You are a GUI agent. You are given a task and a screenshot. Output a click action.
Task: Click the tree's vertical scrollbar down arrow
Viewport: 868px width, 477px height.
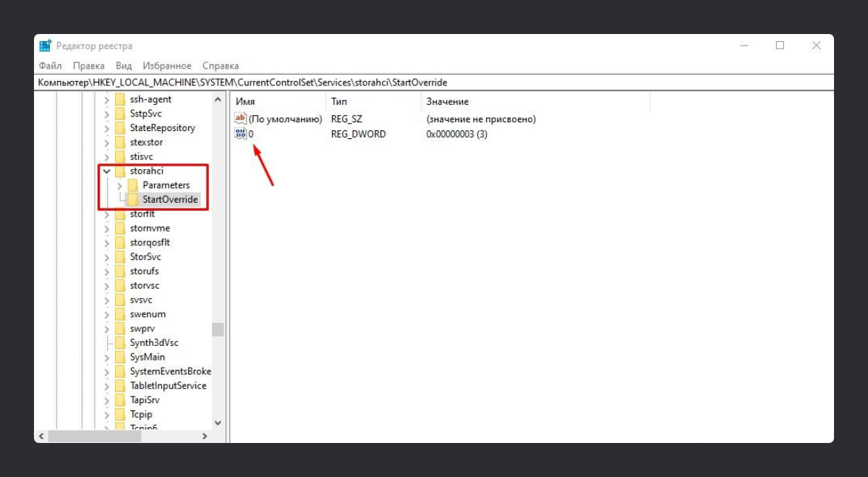coord(218,423)
